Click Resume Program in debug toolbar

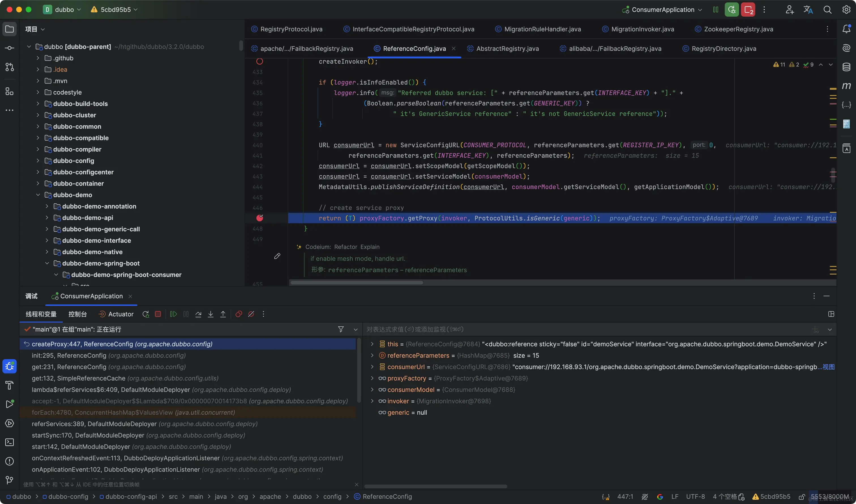coord(173,314)
